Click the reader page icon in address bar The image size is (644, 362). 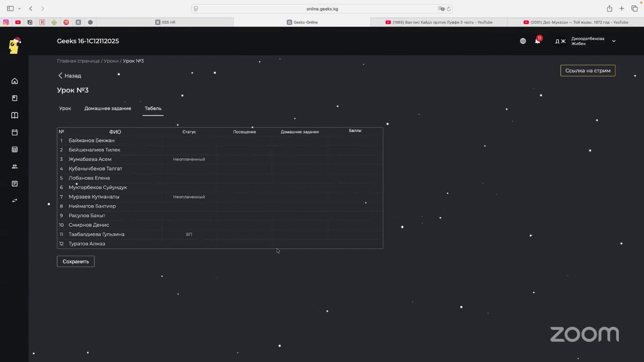196,9
